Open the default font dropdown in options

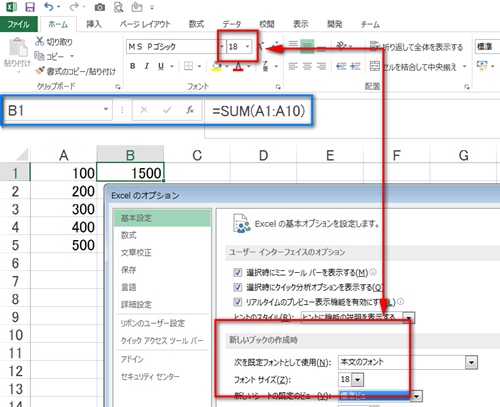[x=471, y=362]
